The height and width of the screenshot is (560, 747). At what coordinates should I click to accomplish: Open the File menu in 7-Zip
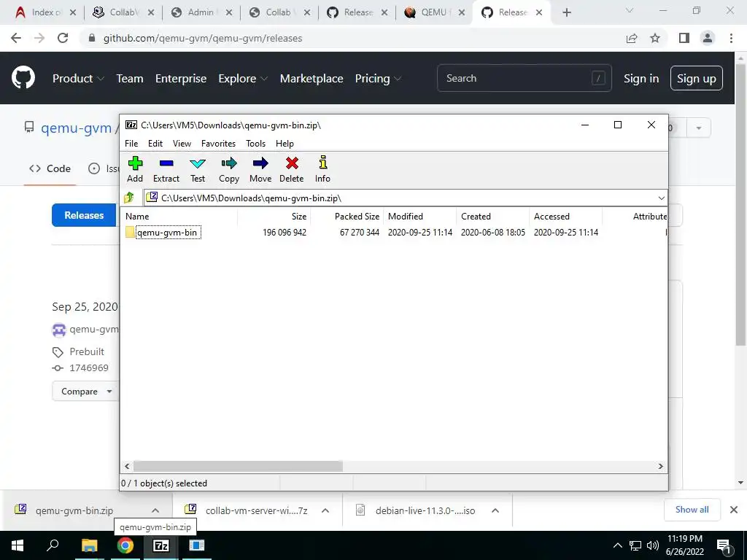pyautogui.click(x=131, y=144)
